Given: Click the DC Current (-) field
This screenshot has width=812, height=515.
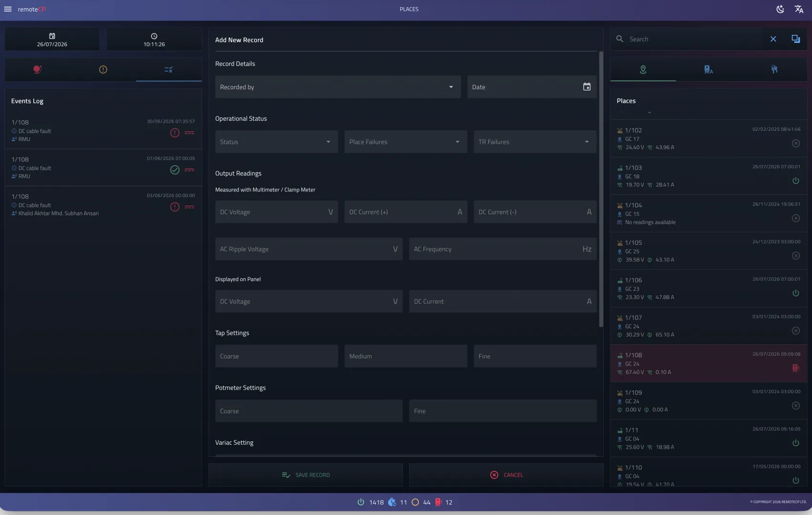Looking at the screenshot, I should pyautogui.click(x=535, y=212).
